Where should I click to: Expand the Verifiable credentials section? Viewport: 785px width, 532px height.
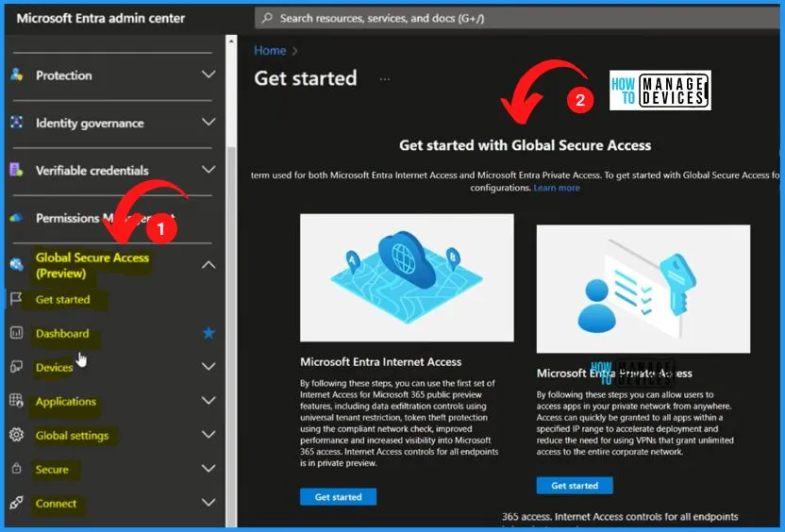point(209,170)
